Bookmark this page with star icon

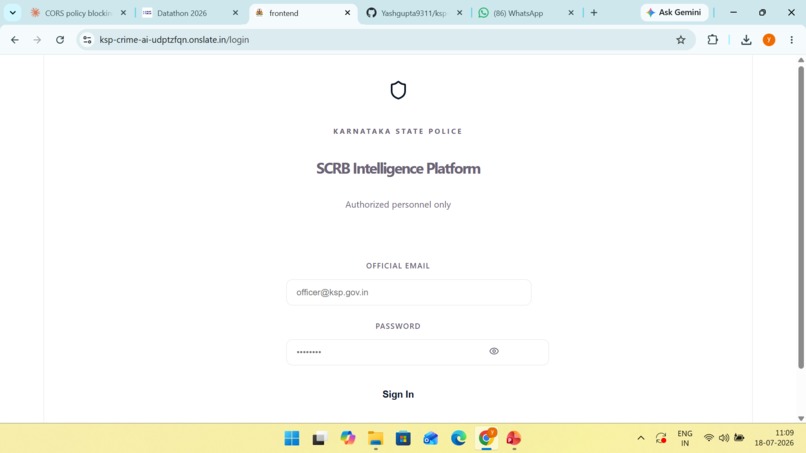point(681,40)
